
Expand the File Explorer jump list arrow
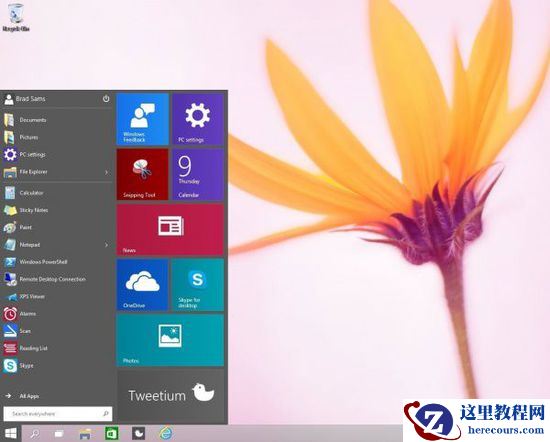(106, 172)
